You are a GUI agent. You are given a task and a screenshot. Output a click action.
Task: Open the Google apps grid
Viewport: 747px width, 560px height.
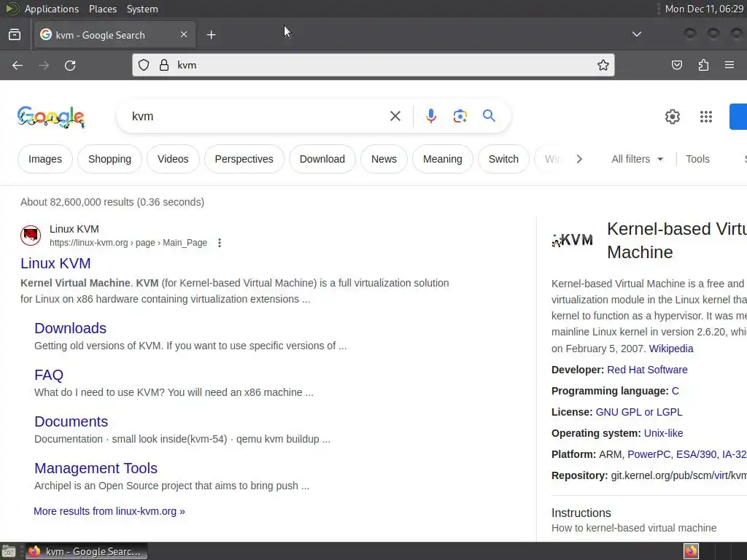[706, 117]
